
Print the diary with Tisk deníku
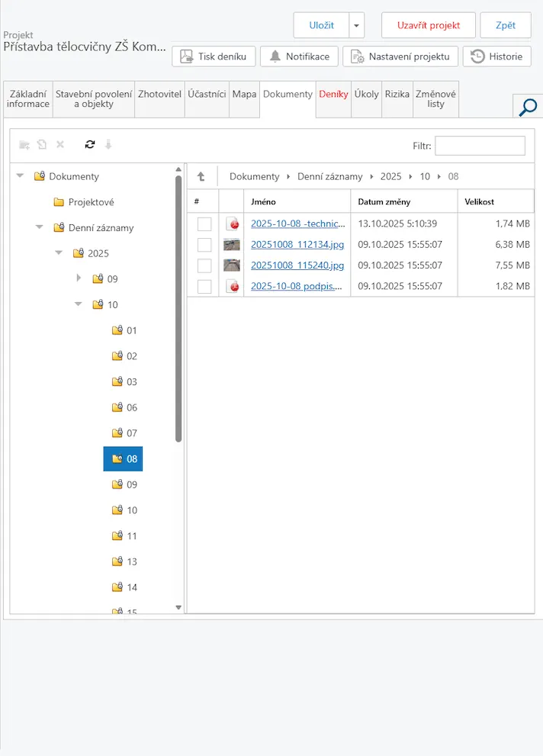tap(214, 56)
